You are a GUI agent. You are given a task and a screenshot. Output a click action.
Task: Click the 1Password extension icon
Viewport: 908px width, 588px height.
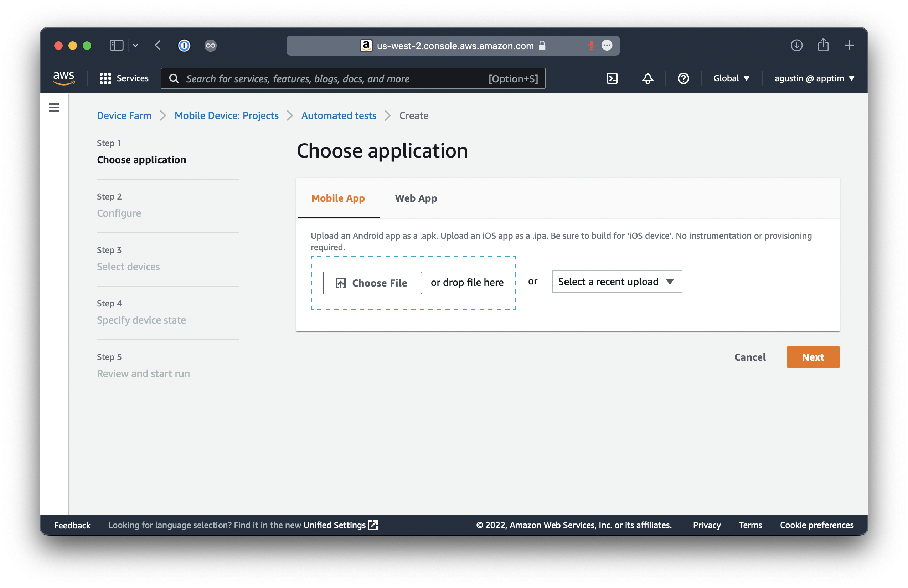click(184, 45)
